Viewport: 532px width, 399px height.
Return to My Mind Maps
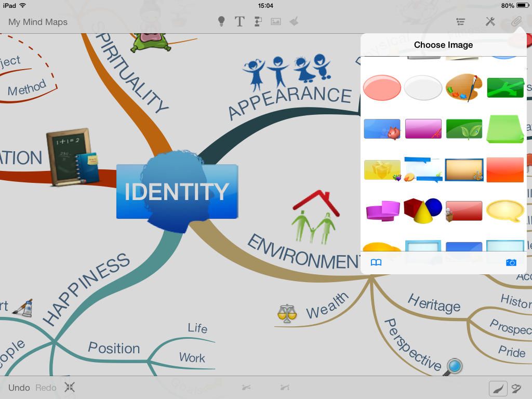[x=37, y=22]
